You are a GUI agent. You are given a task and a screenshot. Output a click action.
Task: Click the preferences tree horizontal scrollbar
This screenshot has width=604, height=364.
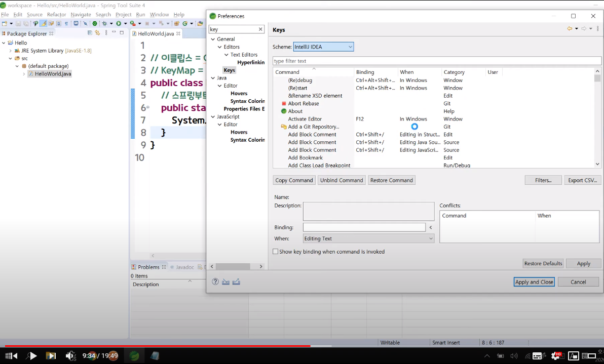click(x=237, y=266)
